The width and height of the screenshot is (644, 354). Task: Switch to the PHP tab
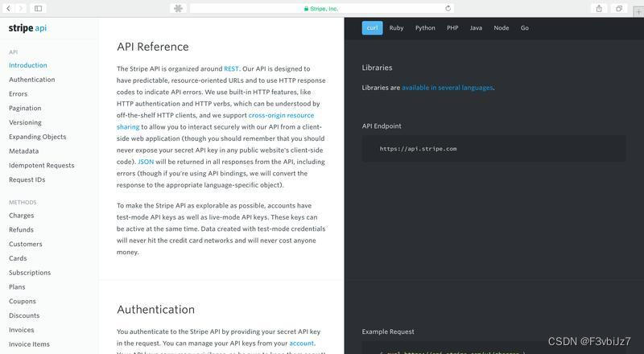452,28
